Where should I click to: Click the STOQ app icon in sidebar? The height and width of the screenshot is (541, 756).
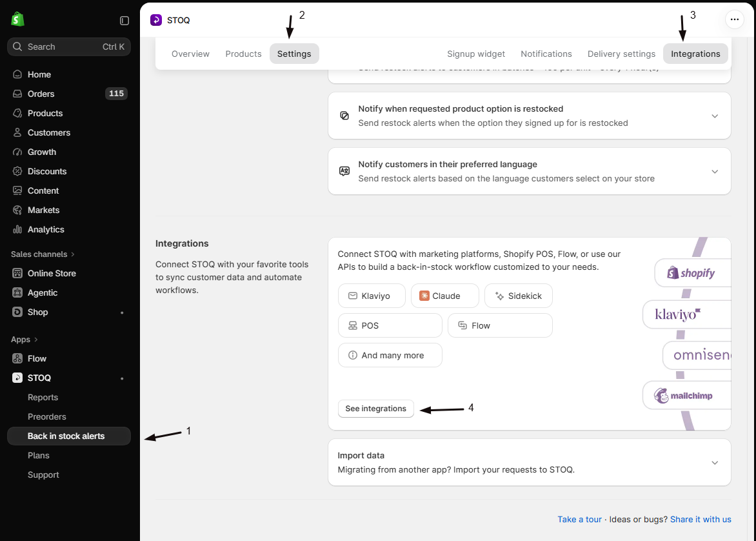(x=17, y=378)
